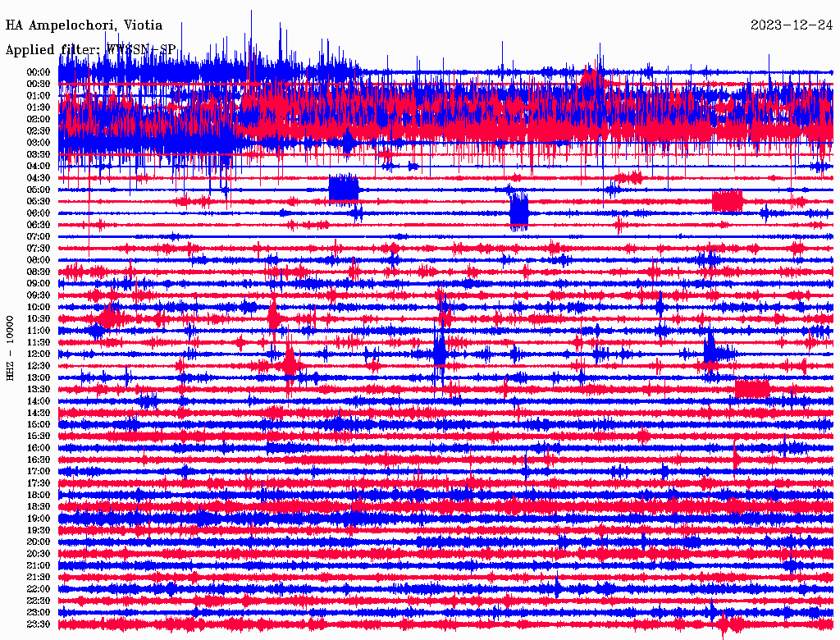This screenshot has width=840, height=640.
Task: Click the 'Applied filter: WWSSN-SP' label
Action: 90,50
